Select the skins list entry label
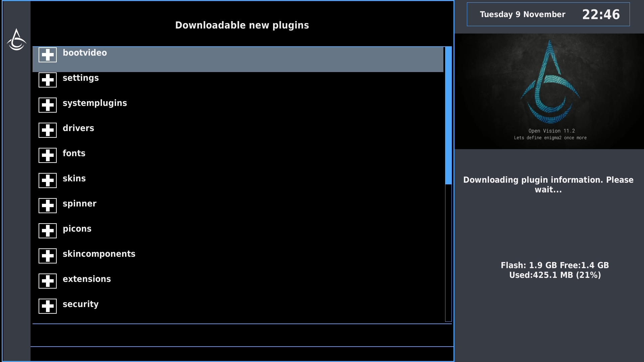 tap(74, 178)
